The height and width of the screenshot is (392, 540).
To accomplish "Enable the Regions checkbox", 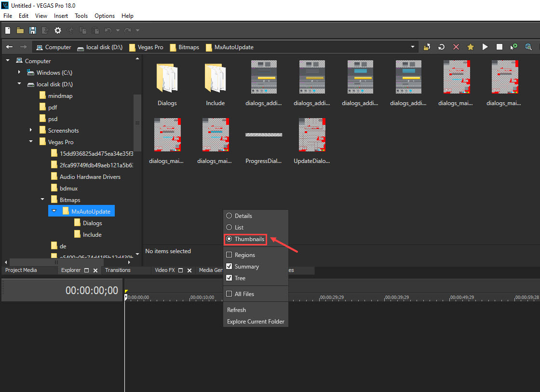I will tap(229, 255).
